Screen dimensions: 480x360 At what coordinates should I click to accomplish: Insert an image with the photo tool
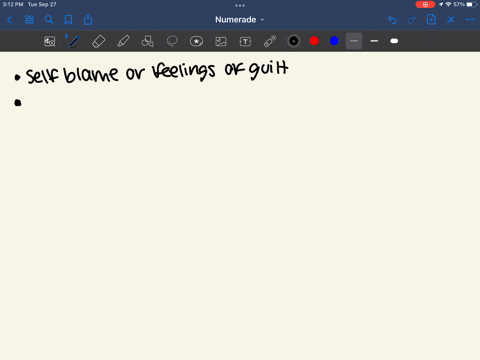[221, 41]
